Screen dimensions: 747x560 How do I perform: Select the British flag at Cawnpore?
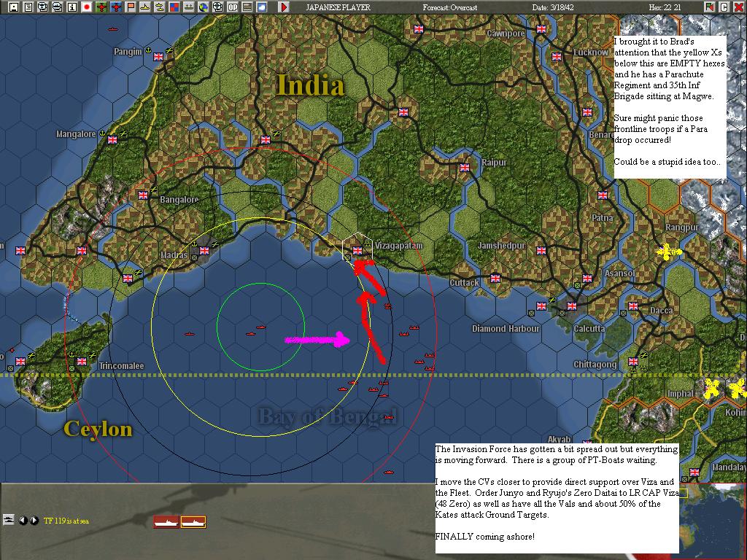pyautogui.click(x=541, y=29)
